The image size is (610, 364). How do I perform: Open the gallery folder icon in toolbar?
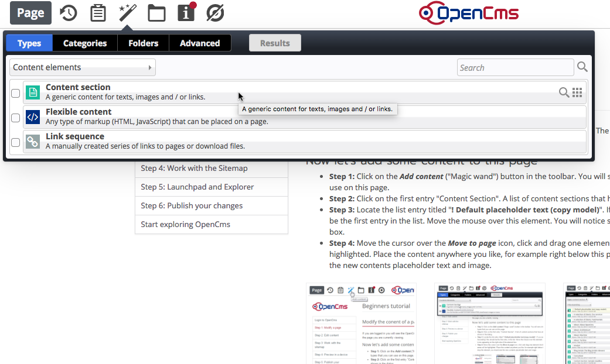(x=156, y=13)
